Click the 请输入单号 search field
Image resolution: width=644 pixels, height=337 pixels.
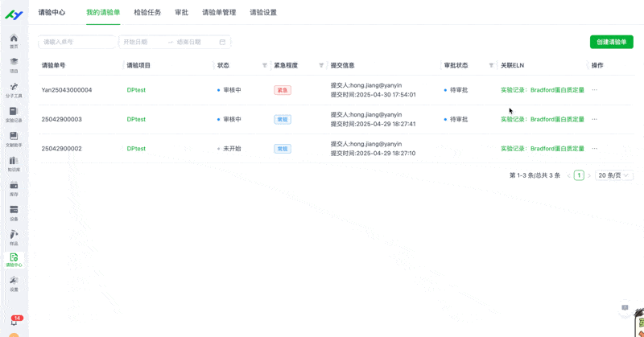76,42
